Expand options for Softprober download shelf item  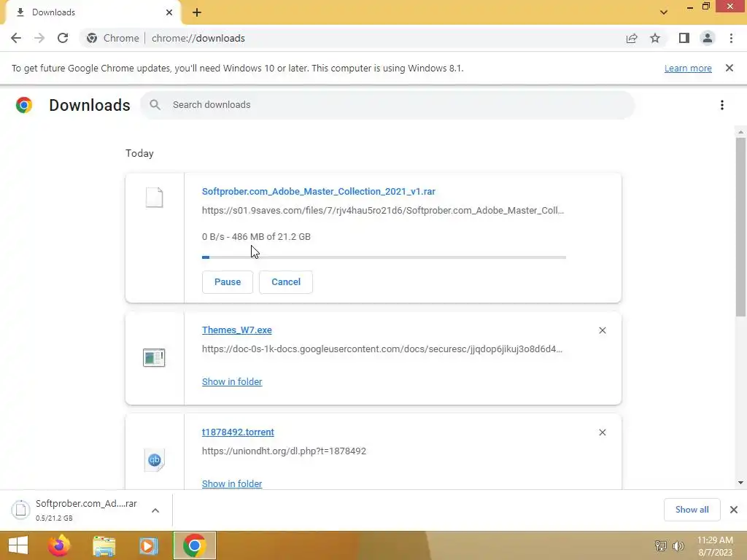click(155, 510)
